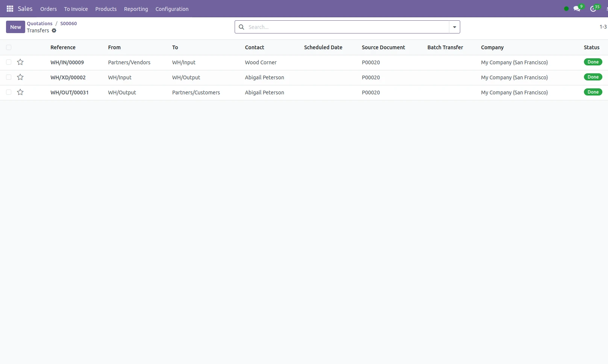Go back to Quotations breadcrumb

39,23
